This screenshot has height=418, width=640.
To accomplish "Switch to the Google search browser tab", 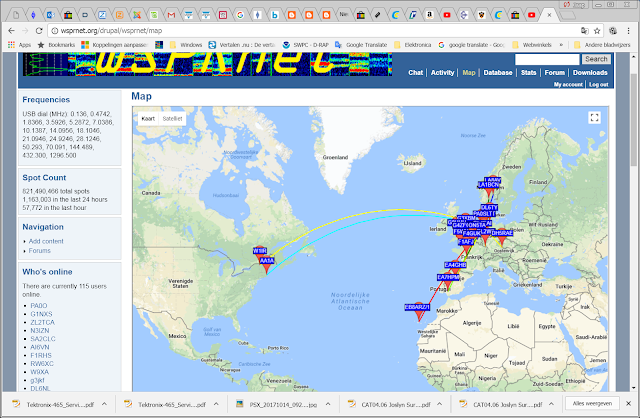I will point(240,15).
